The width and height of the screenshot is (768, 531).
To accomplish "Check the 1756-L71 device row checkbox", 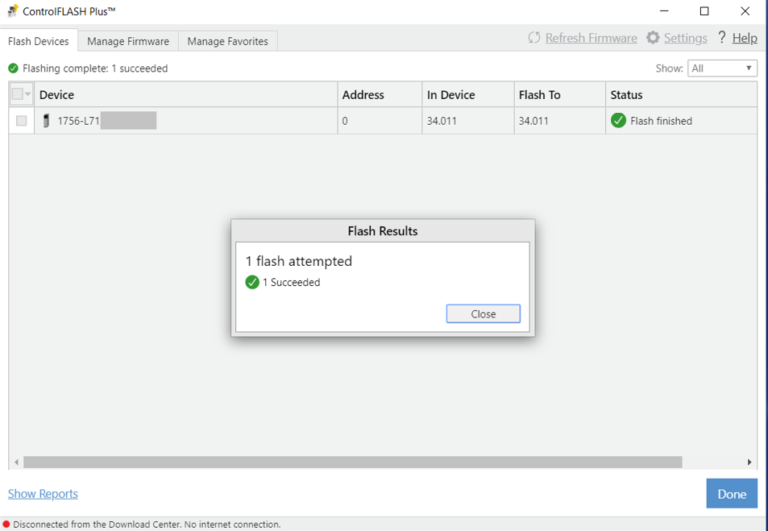I will (22, 121).
